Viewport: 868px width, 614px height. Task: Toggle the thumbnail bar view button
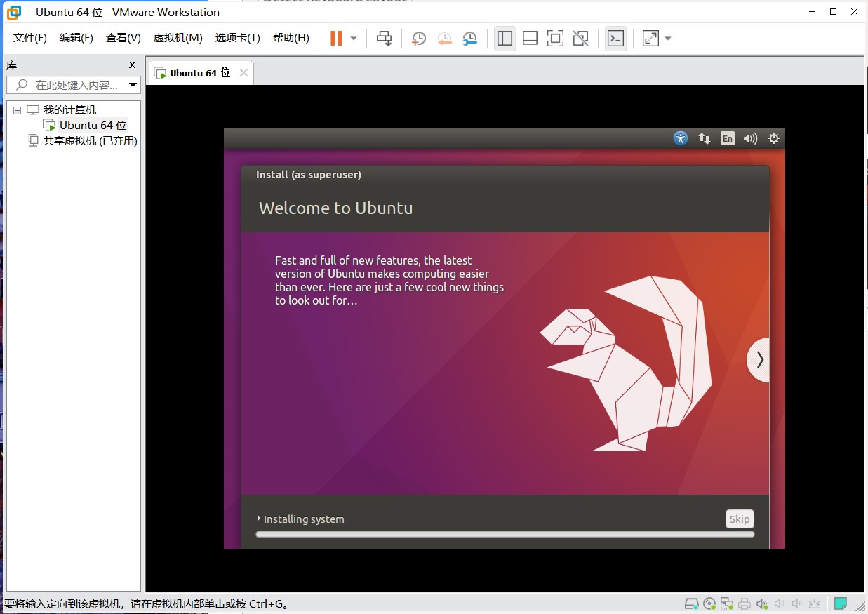point(530,39)
